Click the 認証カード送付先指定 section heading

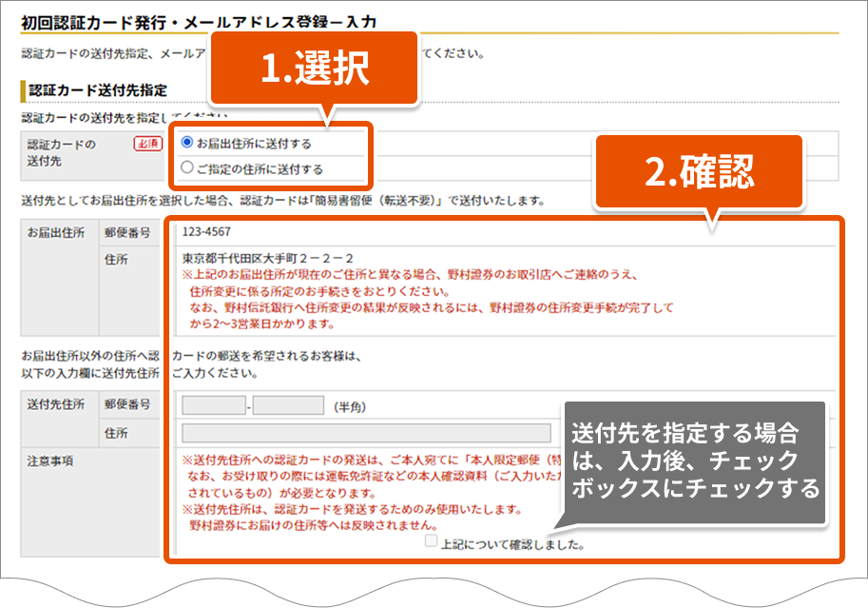(x=98, y=90)
